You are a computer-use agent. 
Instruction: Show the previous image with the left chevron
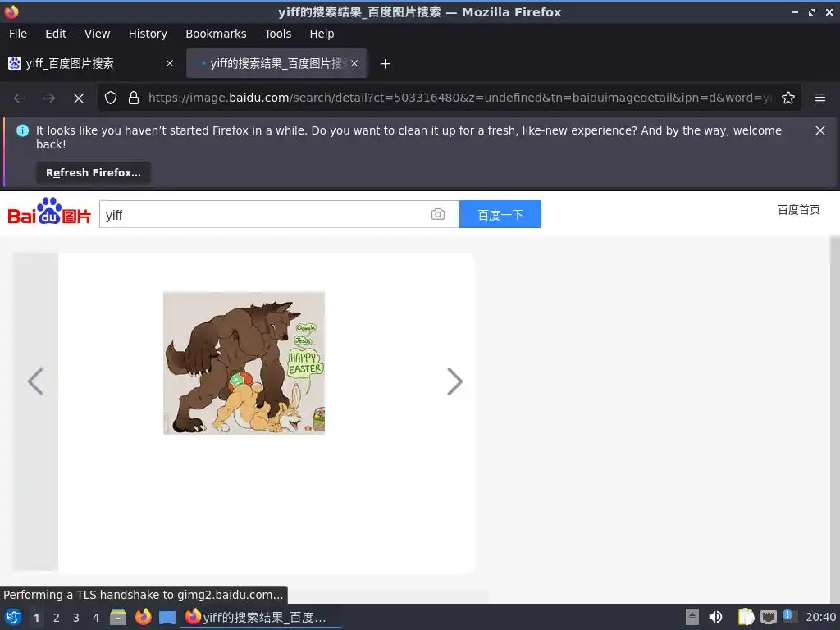[35, 381]
